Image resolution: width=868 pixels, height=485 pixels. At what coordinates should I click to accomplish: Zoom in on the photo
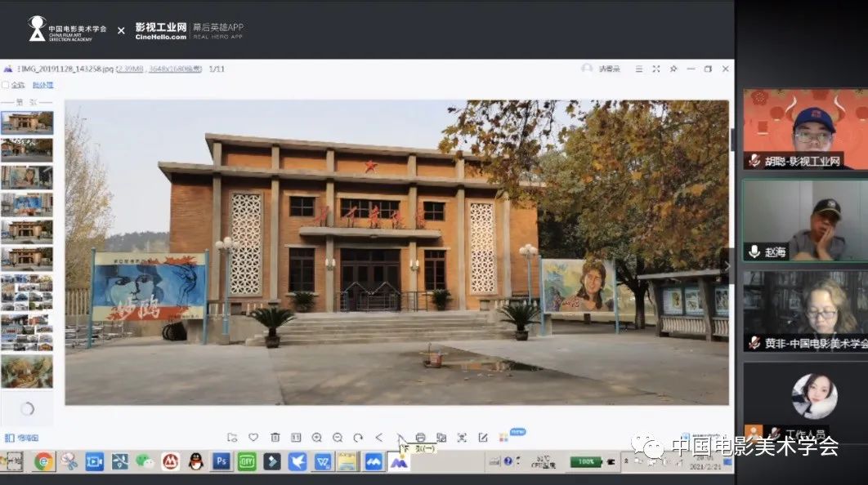coord(316,438)
